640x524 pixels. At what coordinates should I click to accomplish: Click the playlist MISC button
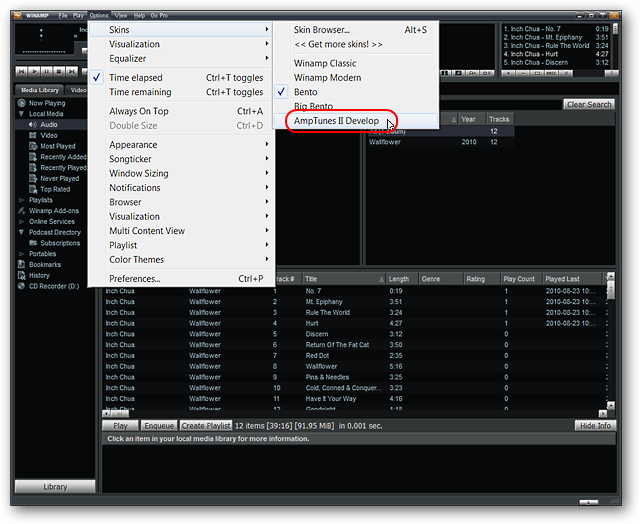tap(551, 73)
